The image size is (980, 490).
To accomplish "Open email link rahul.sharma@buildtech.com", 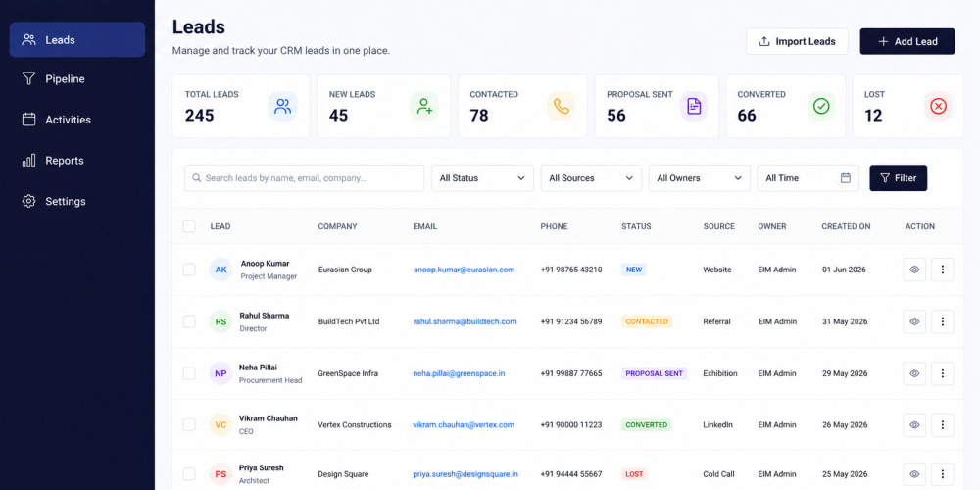I will click(465, 321).
